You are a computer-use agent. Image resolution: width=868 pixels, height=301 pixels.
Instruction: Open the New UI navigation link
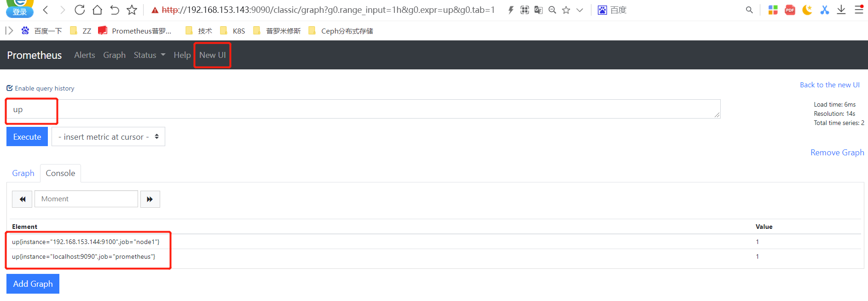click(x=212, y=55)
